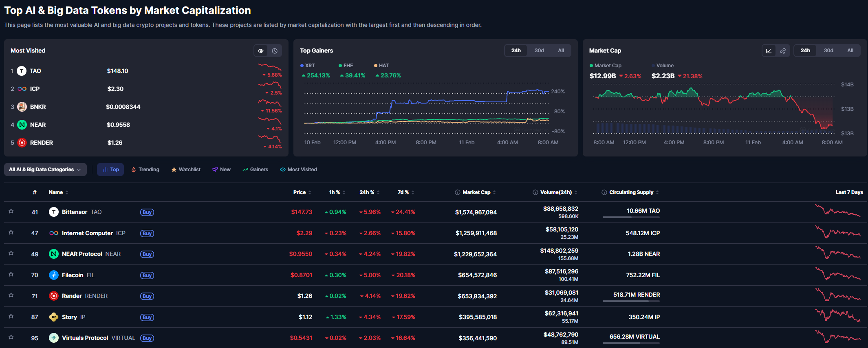Click the clock icon in Most Visited panel
Viewport: 868px width, 348px height.
point(275,51)
